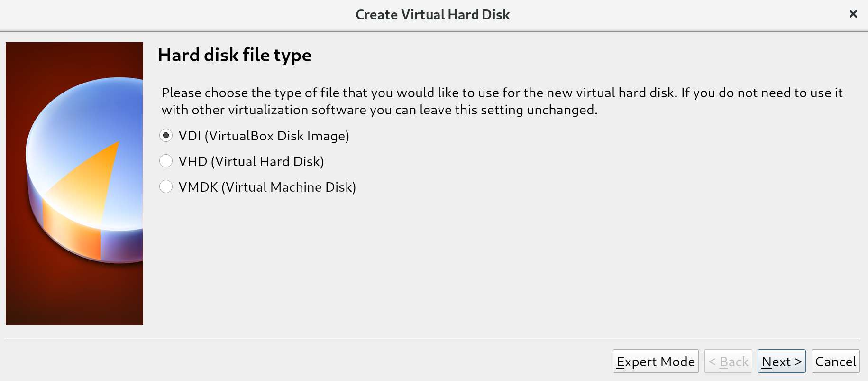Click the "VHD (Virtual Hard Disk)" label
The image size is (868, 381).
point(251,162)
